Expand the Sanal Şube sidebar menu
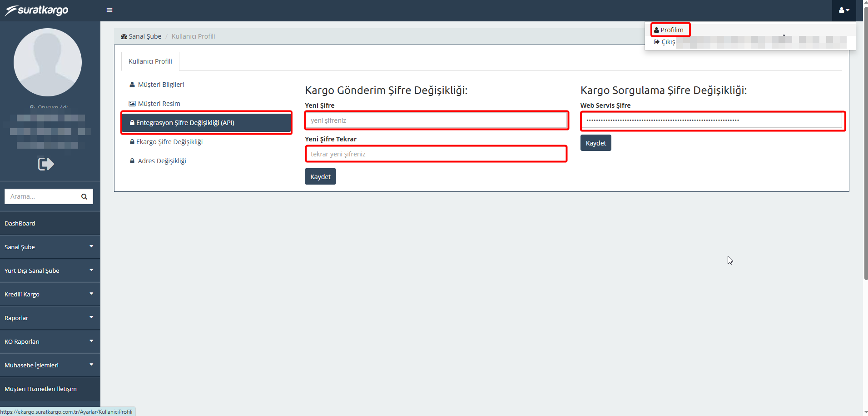The height and width of the screenshot is (416, 868). pyautogui.click(x=49, y=247)
